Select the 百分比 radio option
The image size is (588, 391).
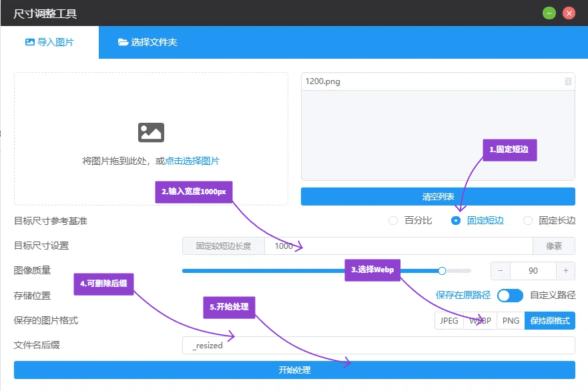(393, 221)
